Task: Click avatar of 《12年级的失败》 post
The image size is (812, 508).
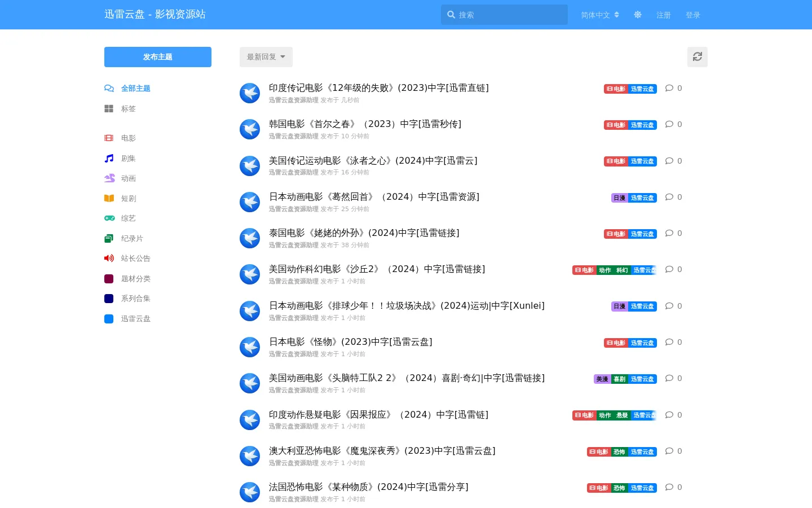Action: tap(250, 93)
